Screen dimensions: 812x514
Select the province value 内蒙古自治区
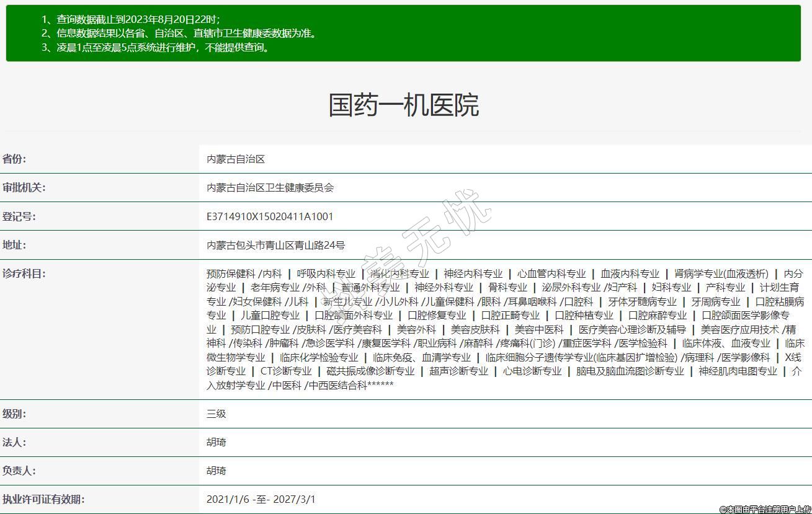click(x=236, y=159)
